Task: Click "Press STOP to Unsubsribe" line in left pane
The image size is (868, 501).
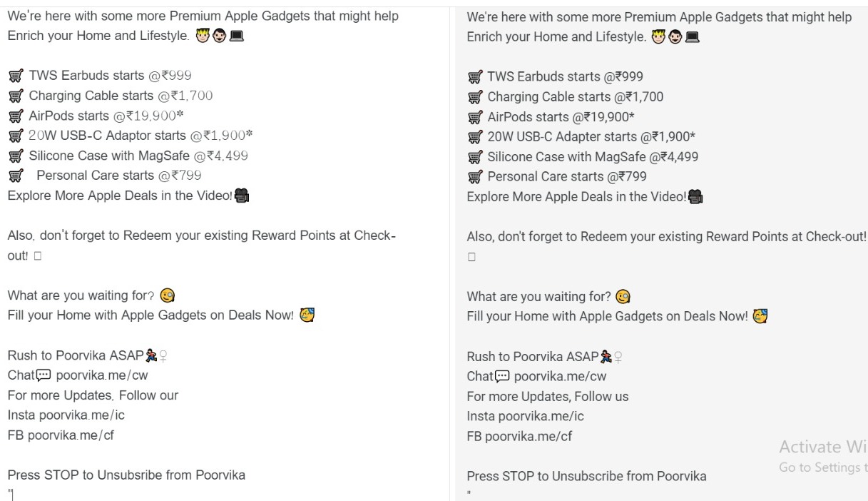Action: [x=126, y=475]
